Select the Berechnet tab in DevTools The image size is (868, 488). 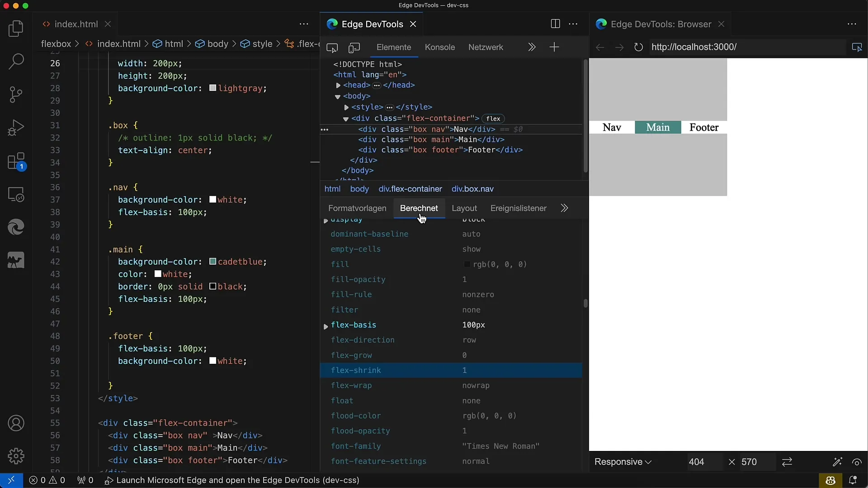(x=419, y=208)
